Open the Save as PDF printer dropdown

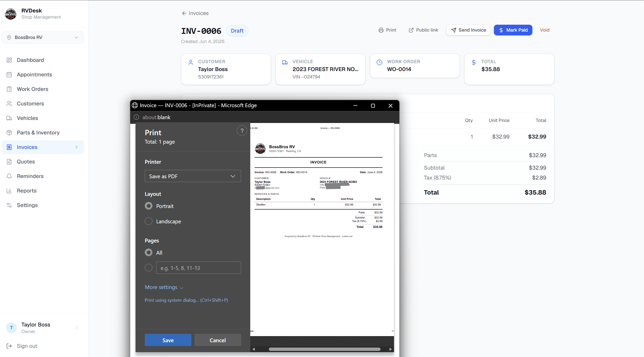pos(193,176)
